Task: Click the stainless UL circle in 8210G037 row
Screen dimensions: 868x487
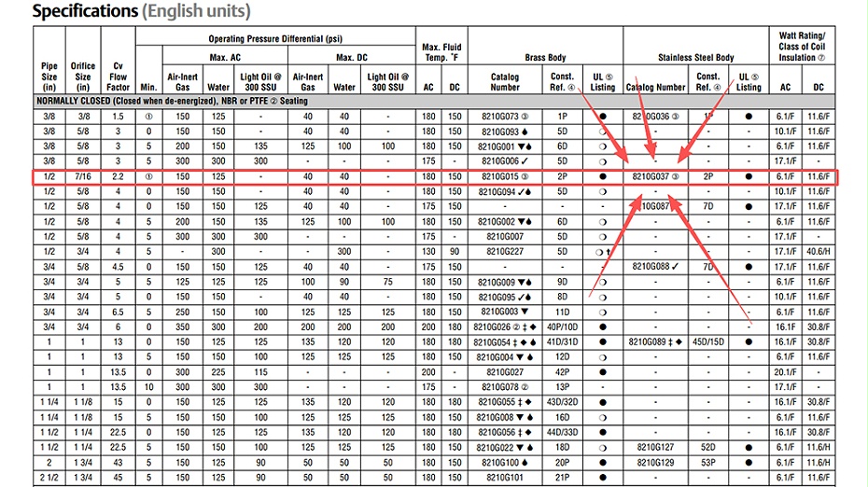Action: [749, 175]
